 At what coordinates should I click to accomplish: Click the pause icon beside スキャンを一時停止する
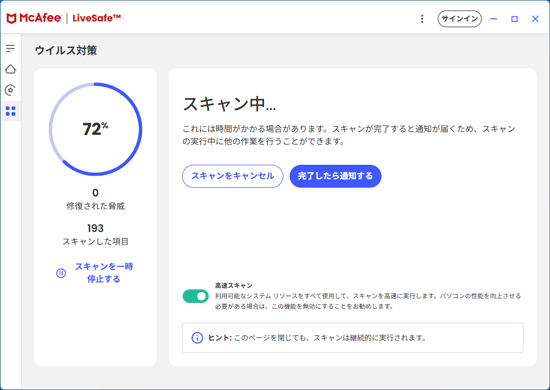tap(61, 273)
